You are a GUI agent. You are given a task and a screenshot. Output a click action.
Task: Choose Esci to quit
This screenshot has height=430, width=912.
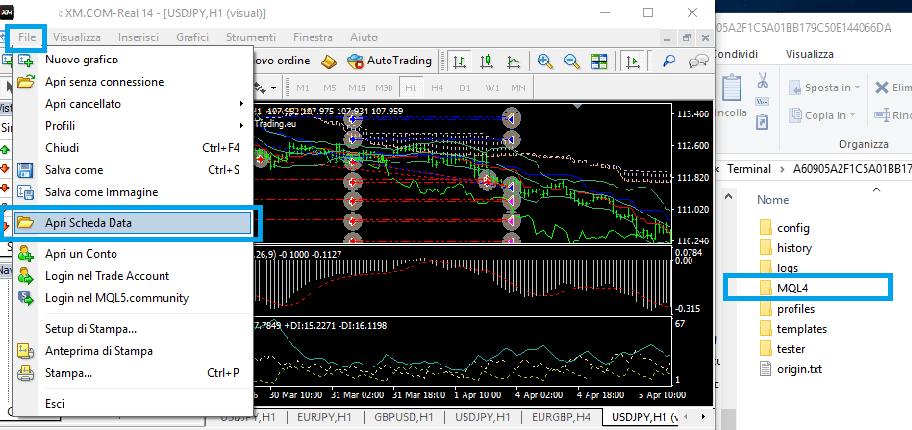click(133, 403)
